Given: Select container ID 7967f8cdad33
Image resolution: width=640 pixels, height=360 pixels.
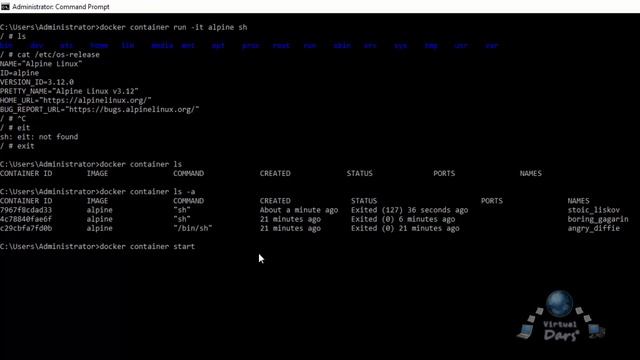Looking at the screenshot, I should pos(26,210).
